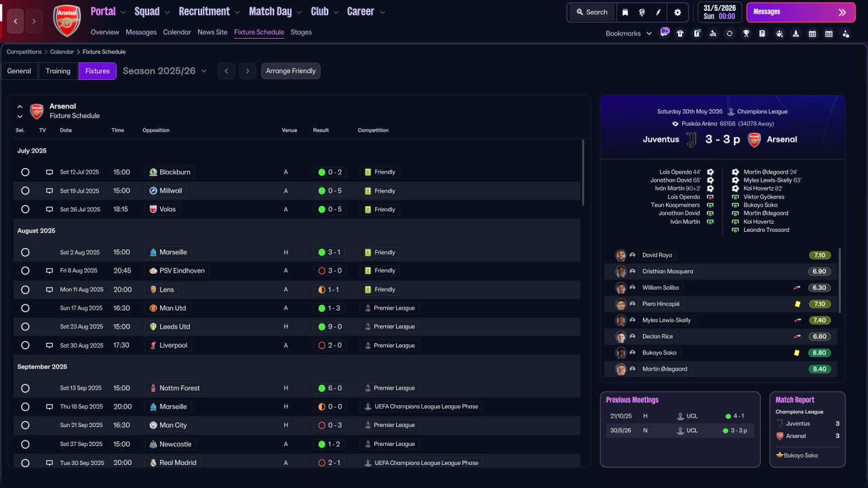Screen dimensions: 868x488
Task: Select the PSV Eindhoven fixture radio button
Action: [25, 271]
